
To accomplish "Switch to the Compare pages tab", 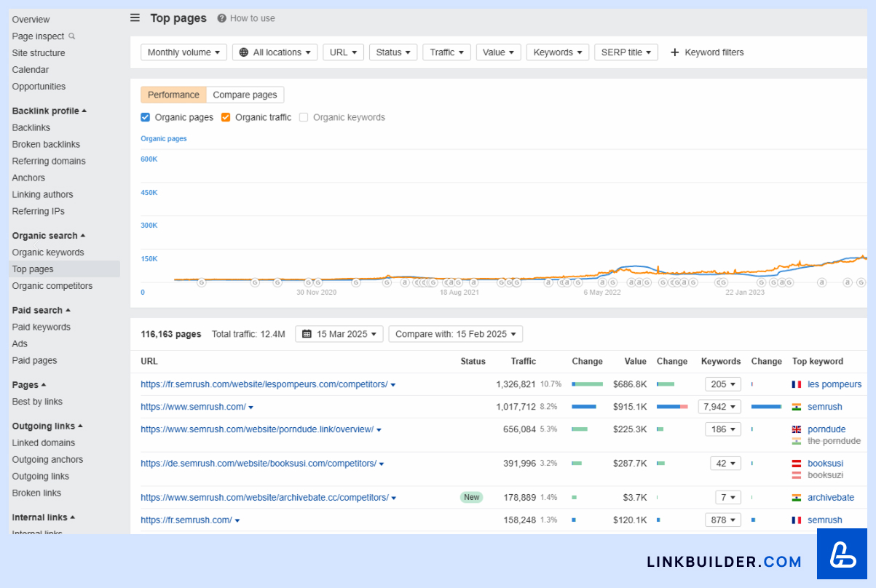I will point(245,95).
